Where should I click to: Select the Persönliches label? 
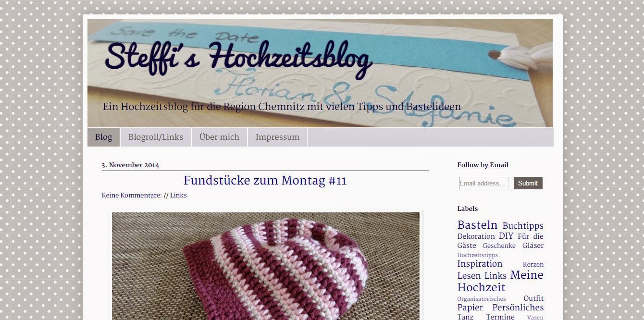518,308
